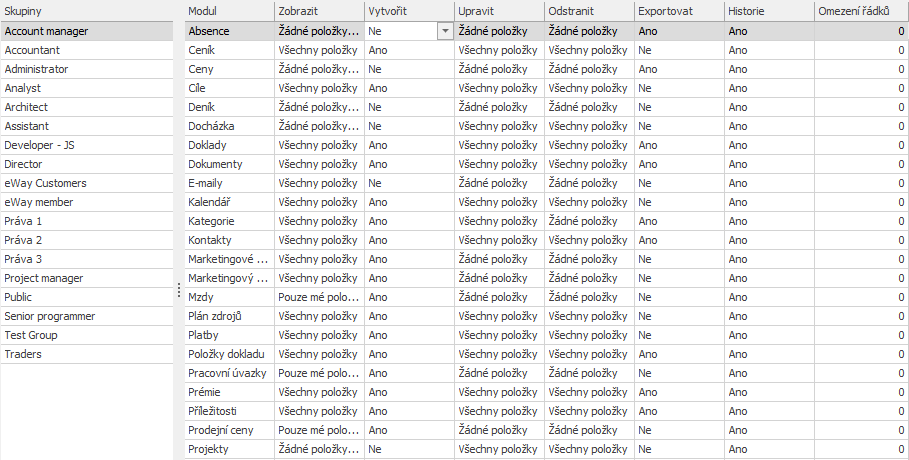This screenshot has width=909, height=460.
Task: Click the Modul column header
Action: point(230,11)
